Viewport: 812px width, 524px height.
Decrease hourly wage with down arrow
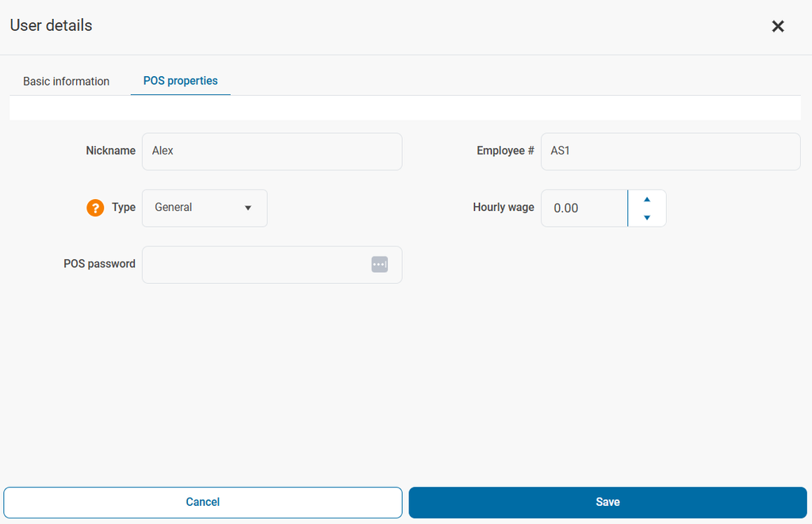[647, 217]
